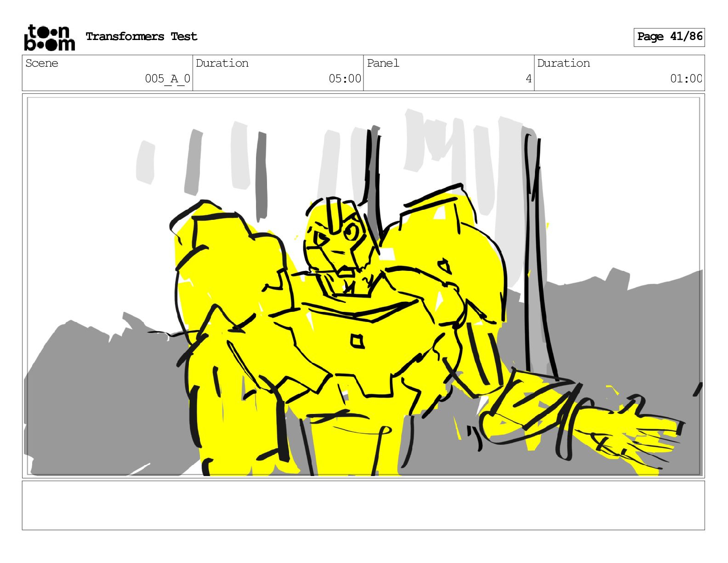Click the panel duration value '01:00'
The height and width of the screenshot is (563, 728).
[686, 79]
